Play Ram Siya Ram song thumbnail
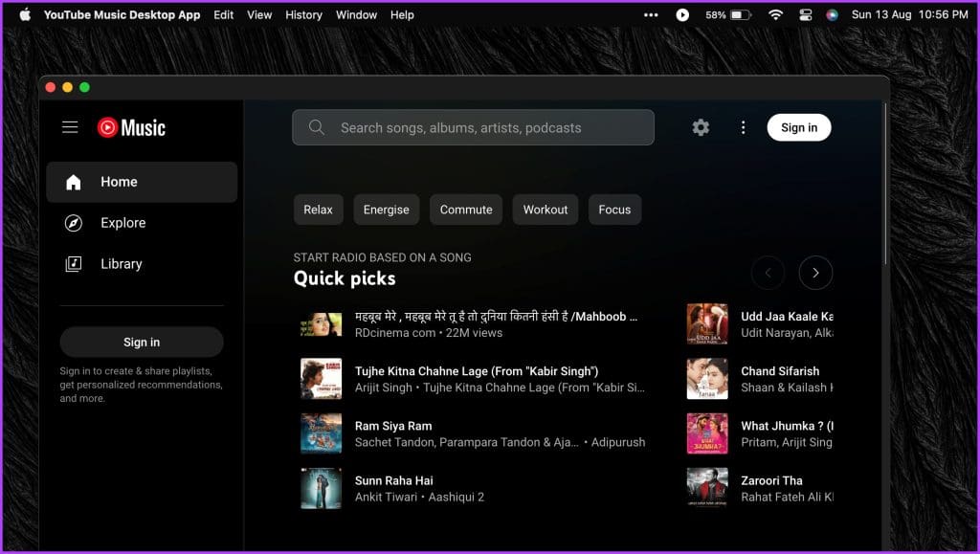This screenshot has height=554, width=980. coord(321,433)
